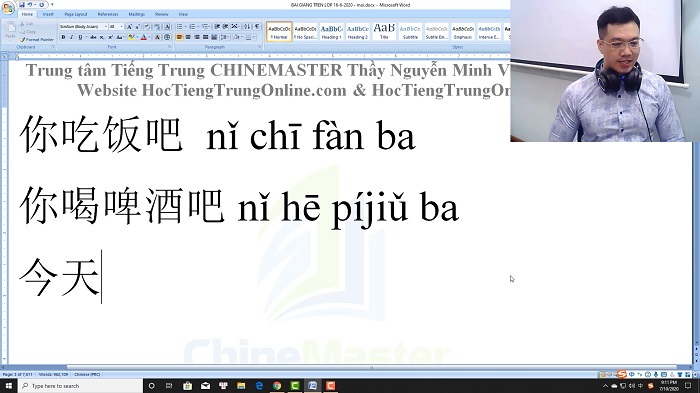Go to the References tab
The width and height of the screenshot is (700, 393).
tap(108, 14)
